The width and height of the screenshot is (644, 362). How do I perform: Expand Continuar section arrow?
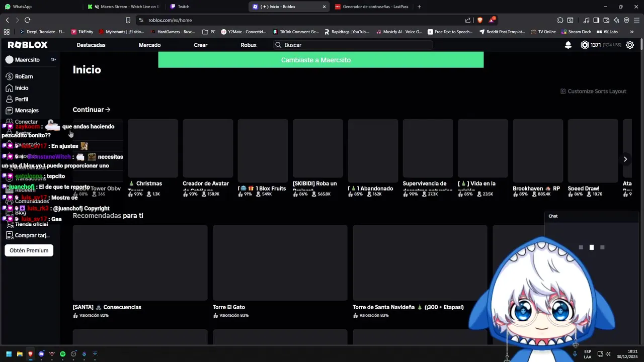point(108,110)
